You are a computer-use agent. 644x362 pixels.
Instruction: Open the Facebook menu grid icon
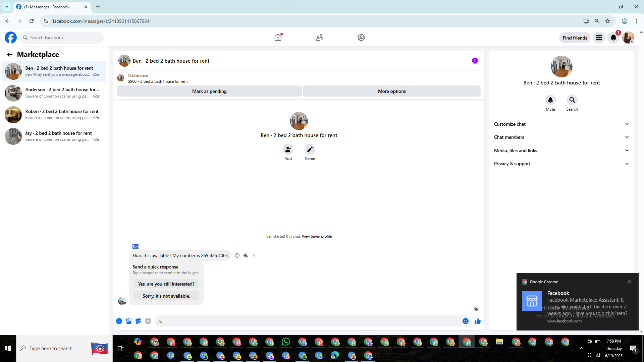click(599, 38)
